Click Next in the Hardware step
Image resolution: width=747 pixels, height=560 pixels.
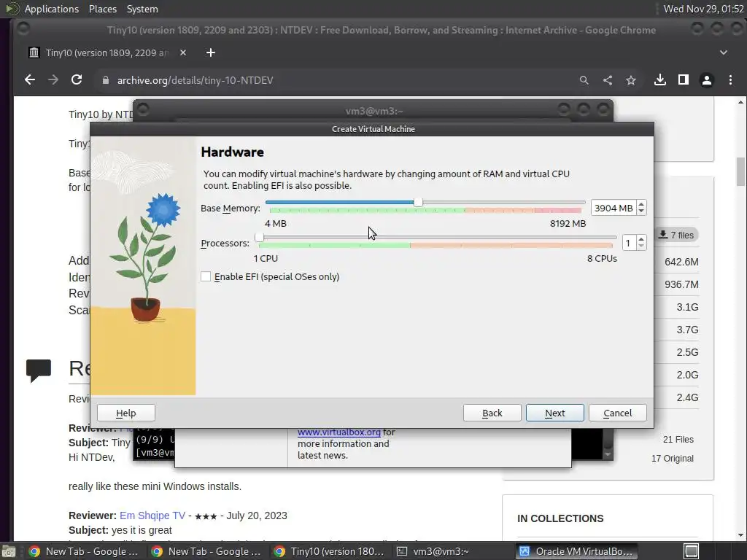(x=555, y=413)
